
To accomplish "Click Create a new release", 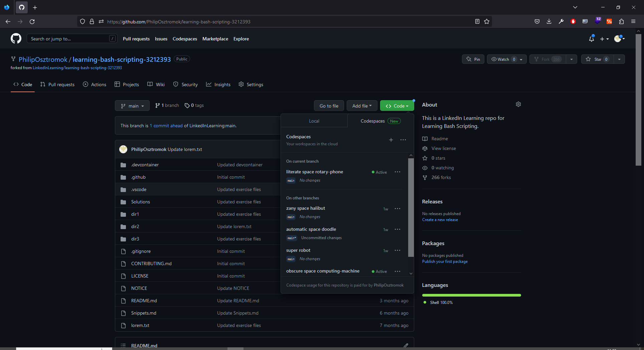I will click(440, 220).
